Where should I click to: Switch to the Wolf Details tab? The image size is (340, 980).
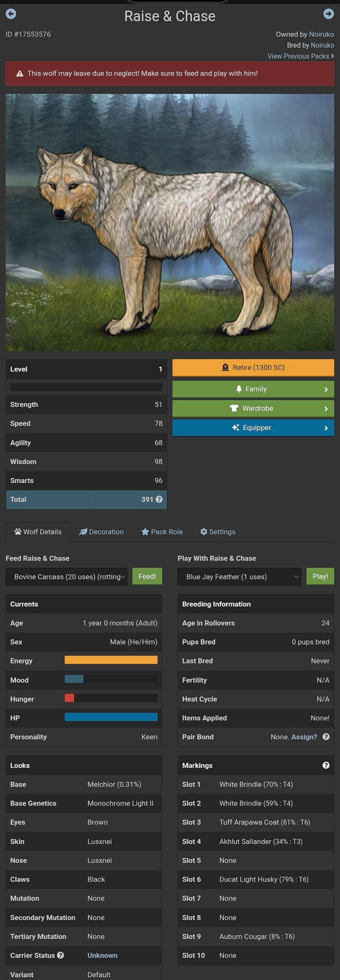coord(38,532)
